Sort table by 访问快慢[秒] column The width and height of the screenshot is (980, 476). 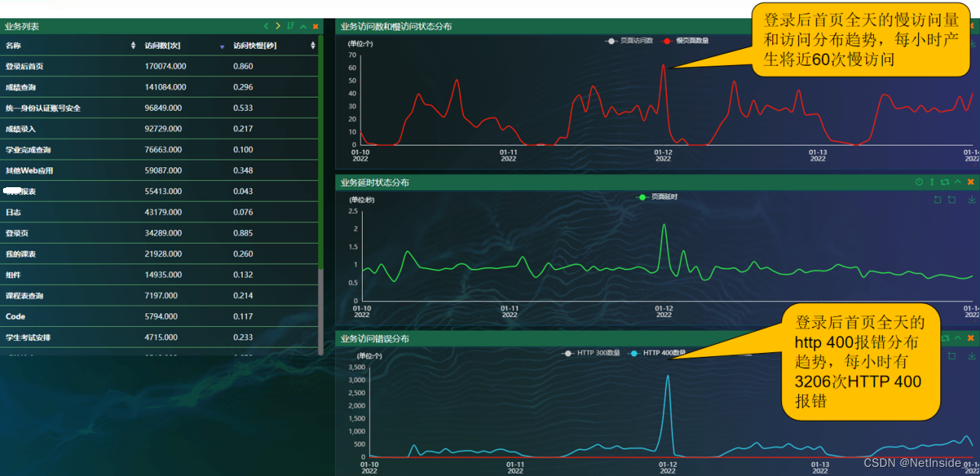click(312, 46)
